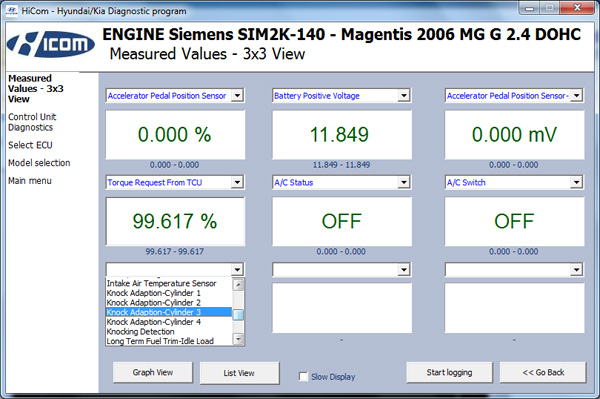Expand the Battery Positive Voltage dropdown
The height and width of the screenshot is (399, 600).
click(x=404, y=95)
